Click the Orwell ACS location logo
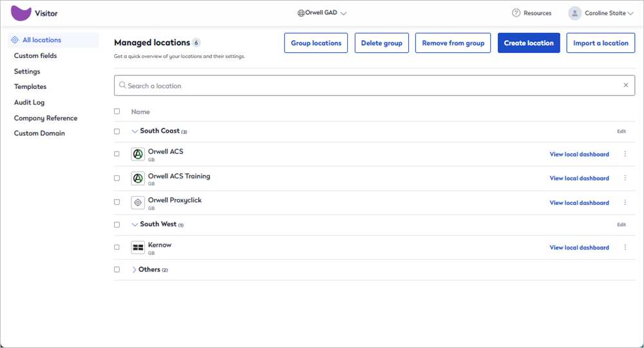The width and height of the screenshot is (644, 348). [138, 154]
